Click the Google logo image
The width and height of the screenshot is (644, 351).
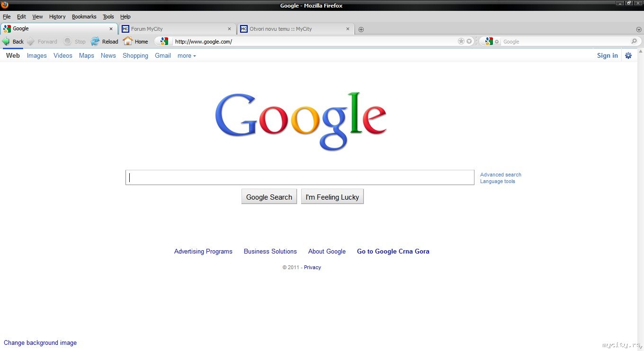pos(301,122)
